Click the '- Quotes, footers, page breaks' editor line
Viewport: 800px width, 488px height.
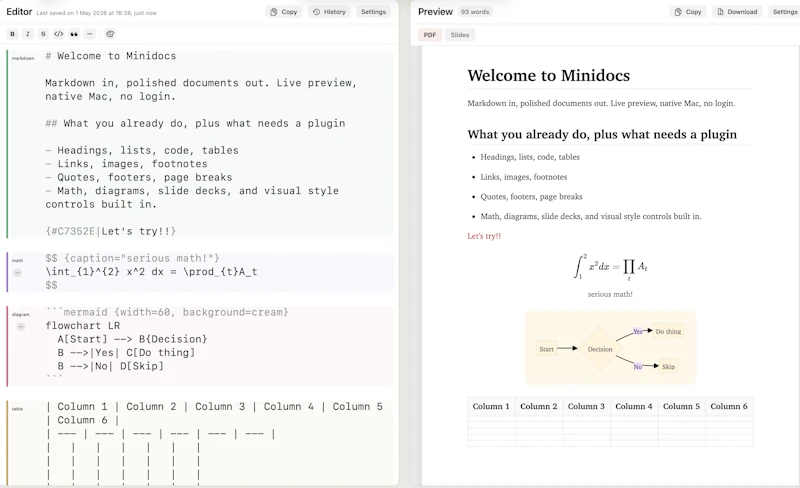pos(139,177)
